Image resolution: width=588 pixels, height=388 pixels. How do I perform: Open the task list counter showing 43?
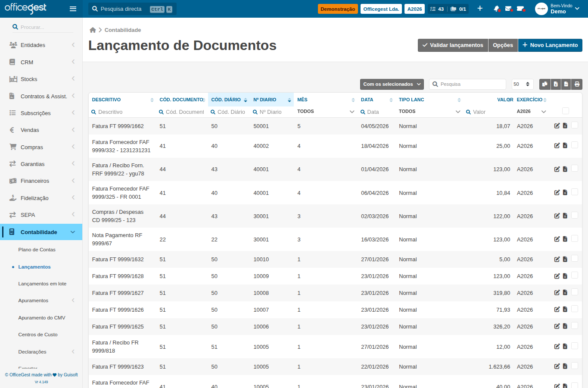click(437, 9)
